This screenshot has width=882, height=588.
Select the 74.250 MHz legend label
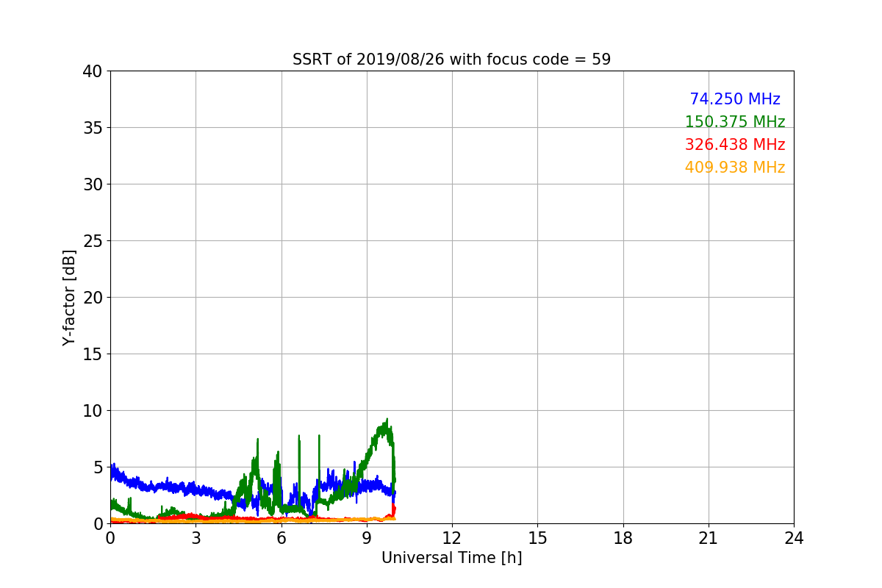coord(735,99)
